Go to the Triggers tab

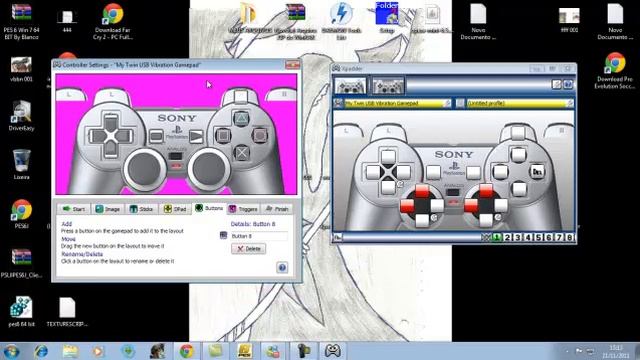(x=243, y=209)
